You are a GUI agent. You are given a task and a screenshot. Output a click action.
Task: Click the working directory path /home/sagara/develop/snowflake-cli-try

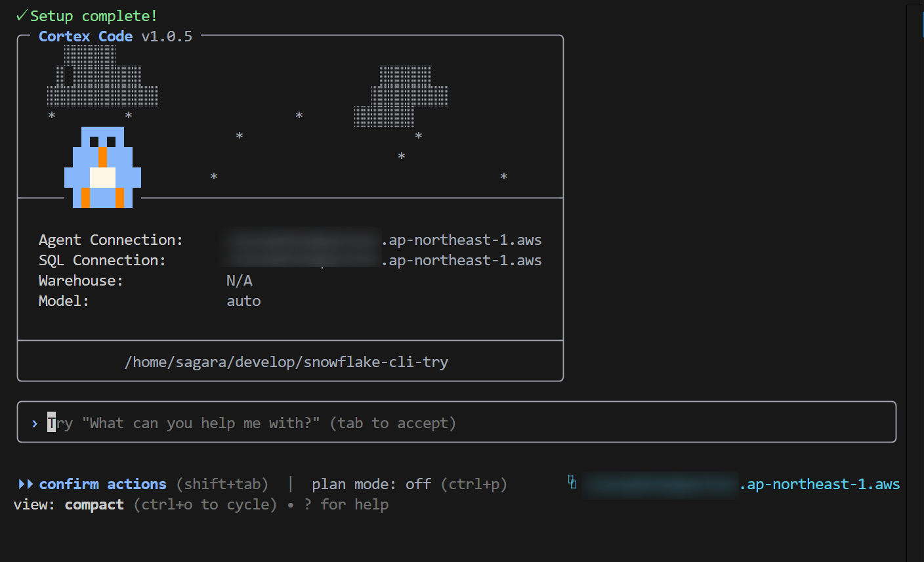[287, 362]
